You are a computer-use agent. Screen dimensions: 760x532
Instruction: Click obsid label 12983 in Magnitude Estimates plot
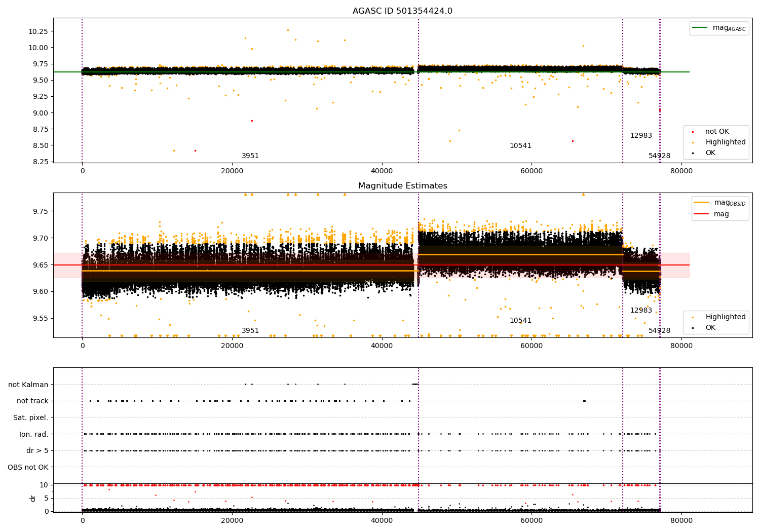[641, 311]
